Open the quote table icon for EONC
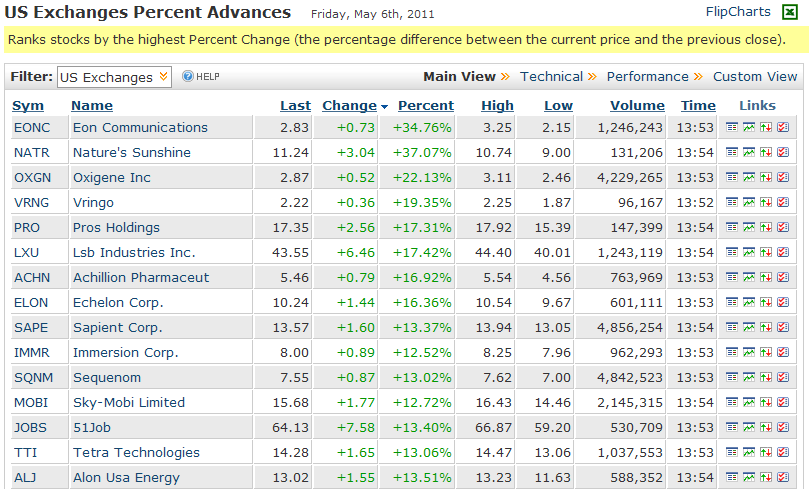 point(731,127)
